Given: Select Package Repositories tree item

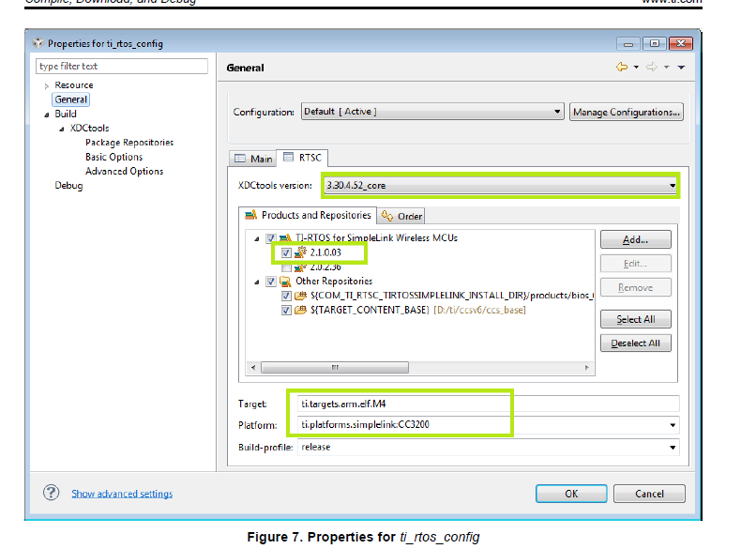Looking at the screenshot, I should (x=129, y=143).
